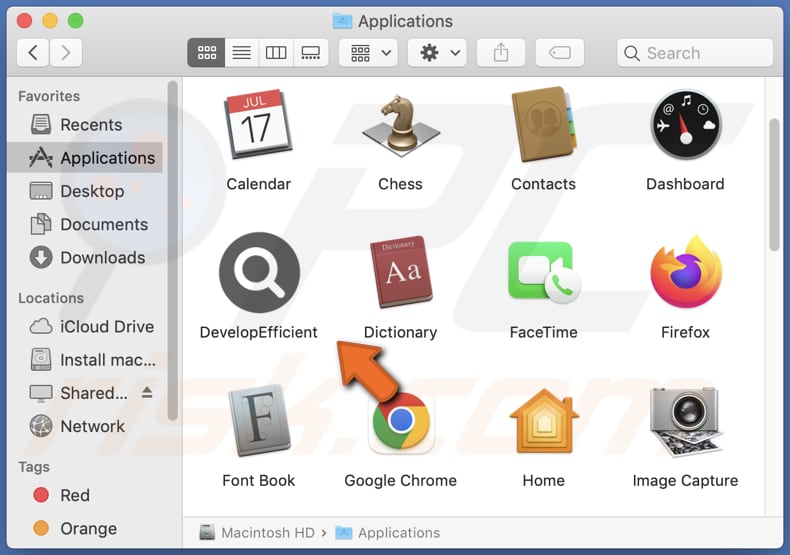Select the Image Capture app icon
The image size is (790, 555).
click(686, 421)
